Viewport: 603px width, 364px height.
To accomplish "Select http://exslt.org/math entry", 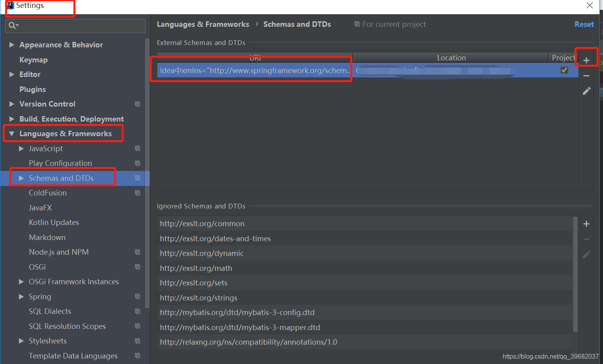I will 365,268.
